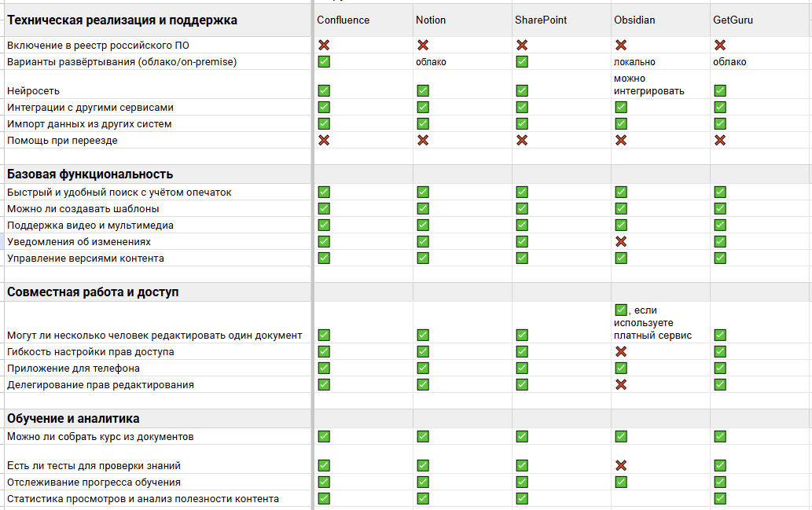812x510 pixels.
Task: Select the Confluence column header cell
Action: coord(344,20)
